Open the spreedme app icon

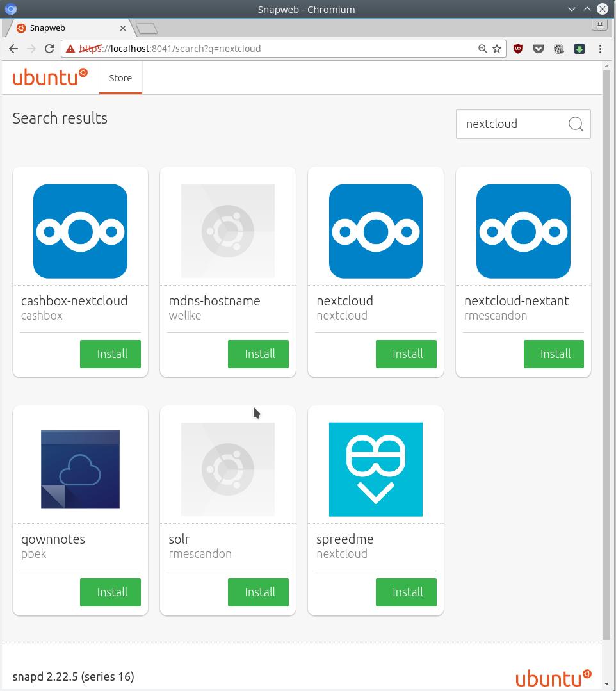point(376,469)
